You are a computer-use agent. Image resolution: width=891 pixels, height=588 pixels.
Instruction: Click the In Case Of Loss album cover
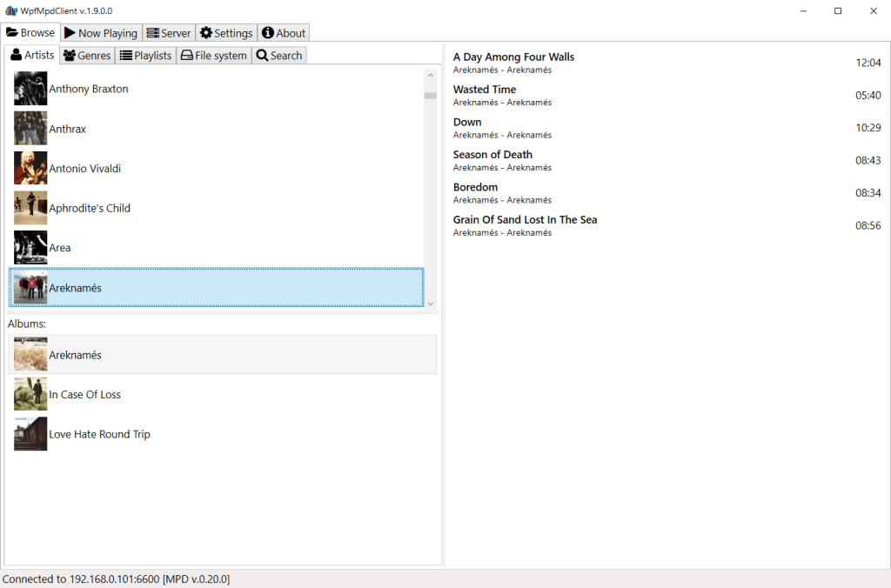[30, 394]
